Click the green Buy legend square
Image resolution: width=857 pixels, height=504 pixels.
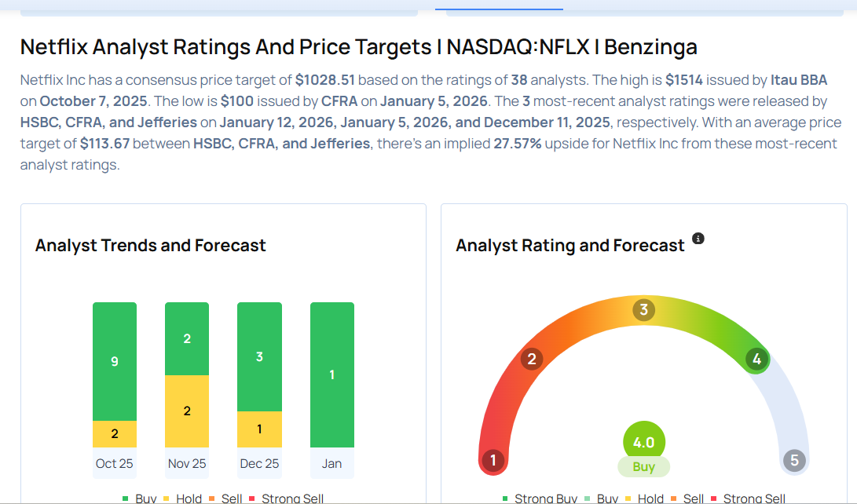[125, 498]
